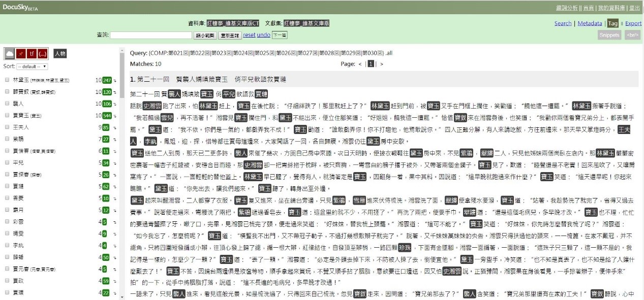
Task: Focus the 查詢 search input field
Action: [151, 35]
